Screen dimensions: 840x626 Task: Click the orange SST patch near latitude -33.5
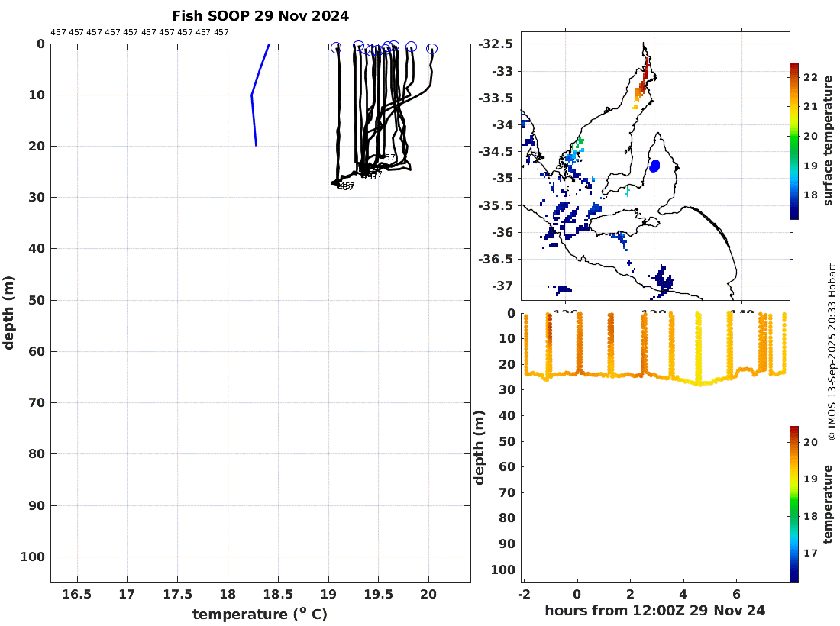click(x=638, y=94)
